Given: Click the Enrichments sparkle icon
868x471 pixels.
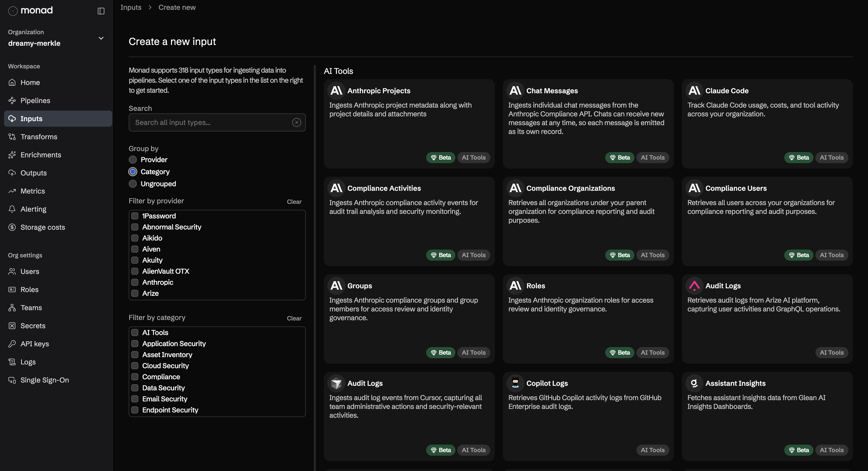Looking at the screenshot, I should 12,155.
